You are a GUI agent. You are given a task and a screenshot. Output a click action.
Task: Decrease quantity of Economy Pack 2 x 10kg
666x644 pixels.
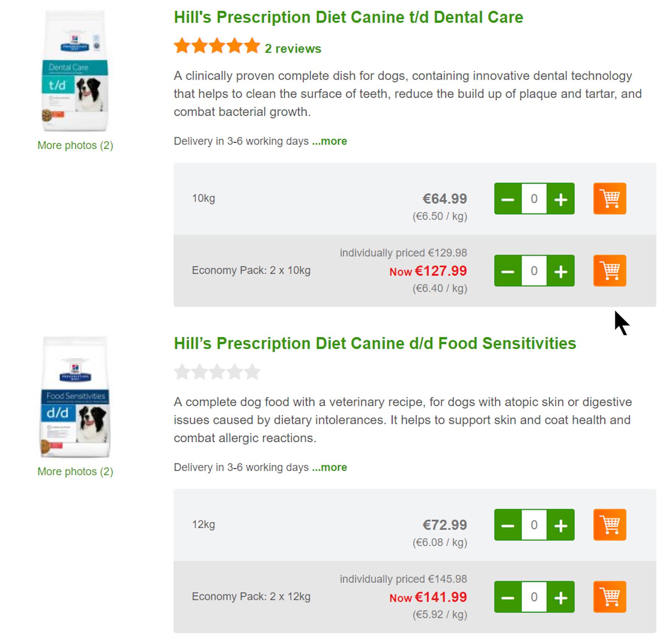click(x=508, y=271)
